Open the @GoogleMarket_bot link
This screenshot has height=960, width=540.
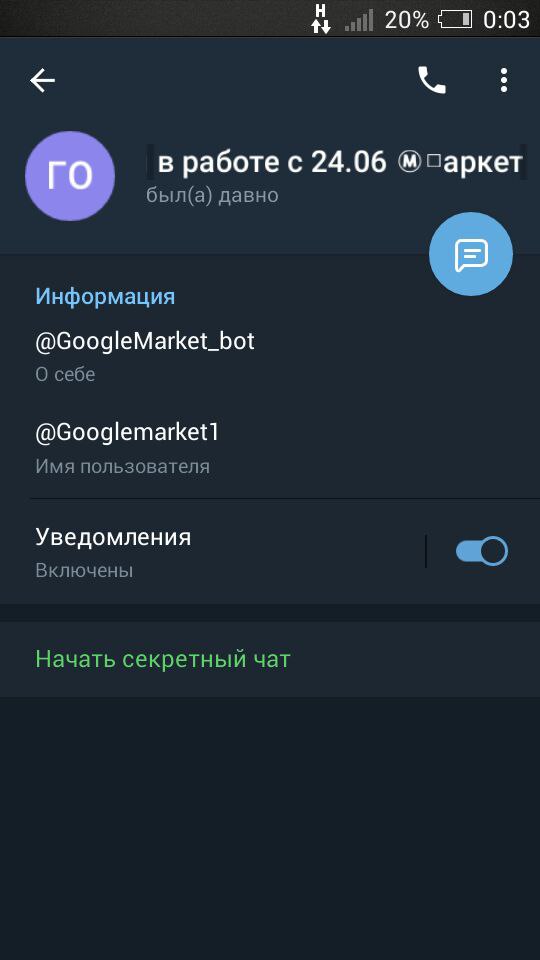coord(144,341)
